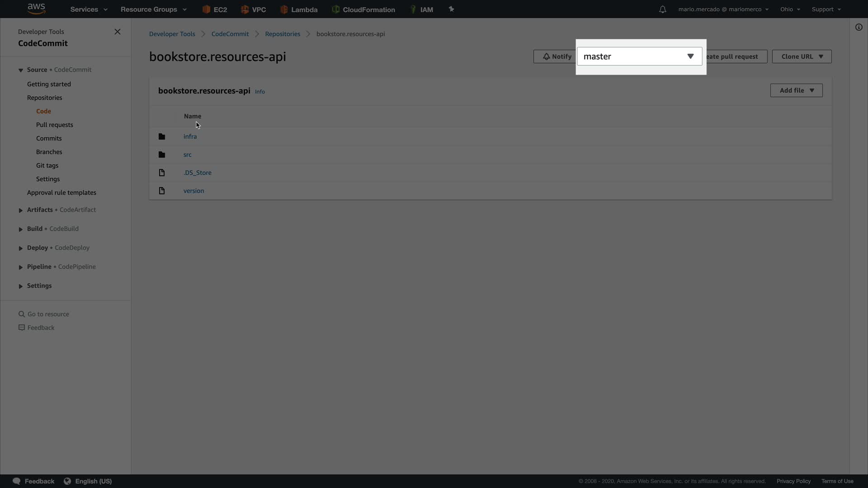Click the infra folder icon
Viewport: 868px width, 488px height.
[x=162, y=136]
